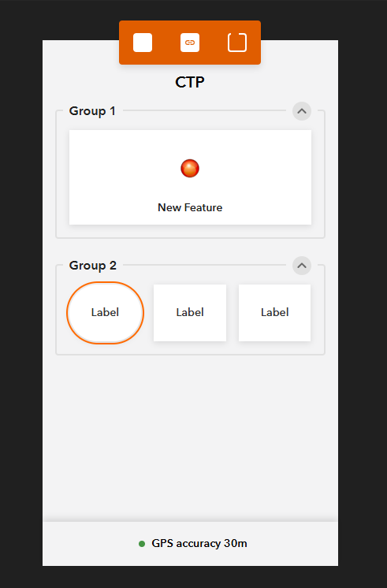Click the link icon in orange toolbar
The image size is (387, 588).
[190, 43]
